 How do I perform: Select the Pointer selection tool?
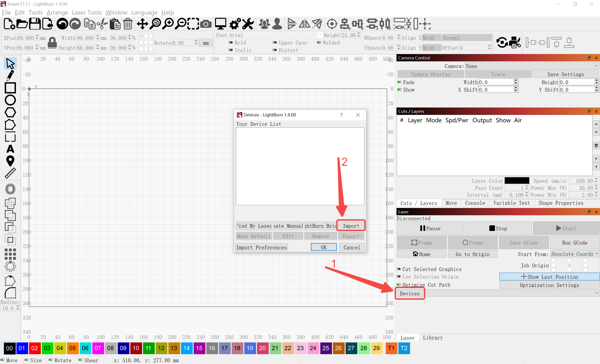10,63
